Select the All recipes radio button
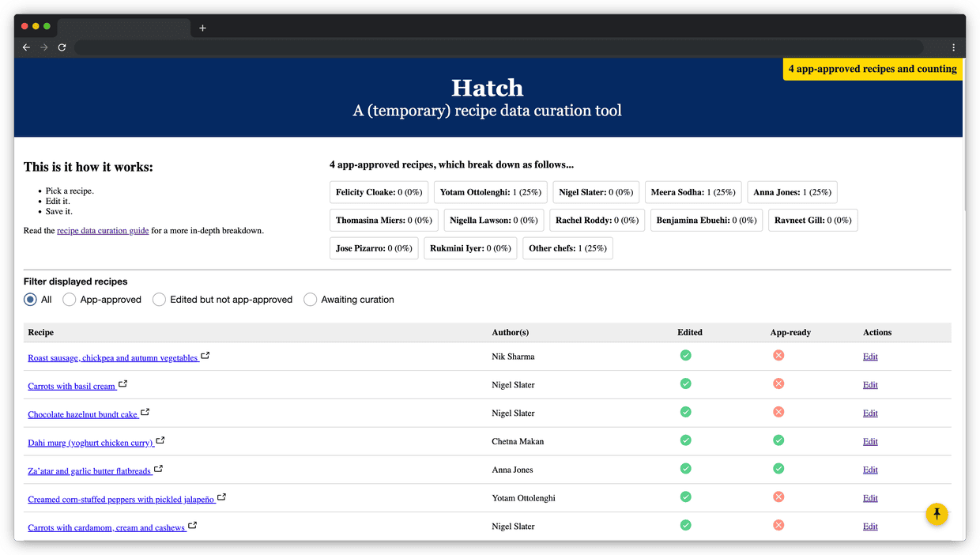Screen dimensions: 980x555 tap(30, 300)
